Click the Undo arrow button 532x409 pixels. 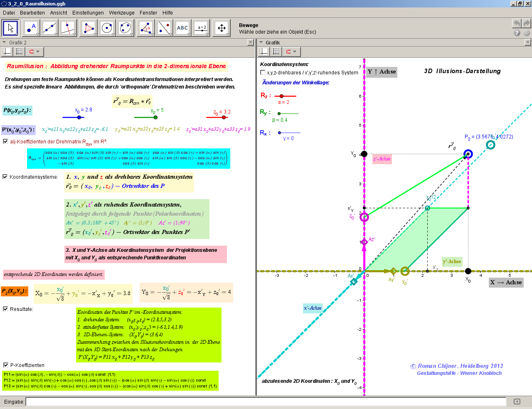516,23
